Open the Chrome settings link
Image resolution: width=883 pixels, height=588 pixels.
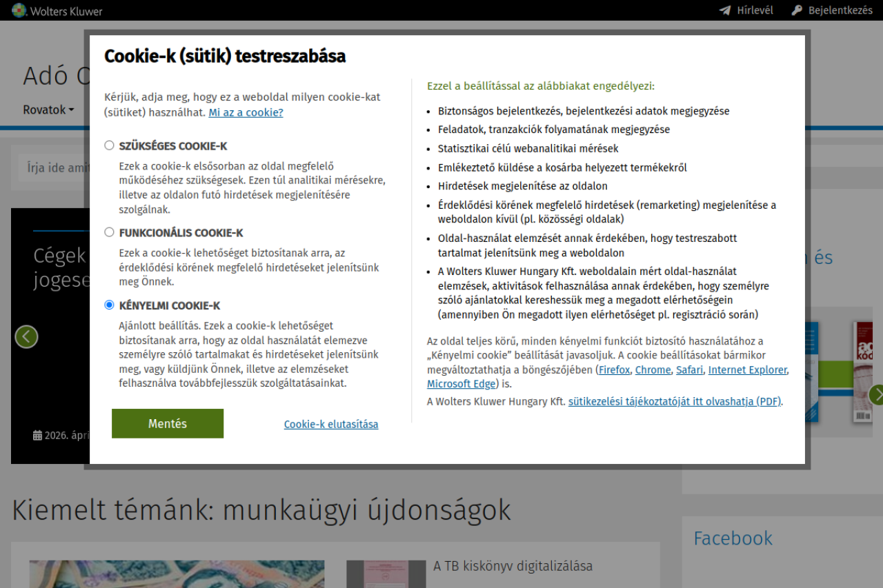(653, 370)
